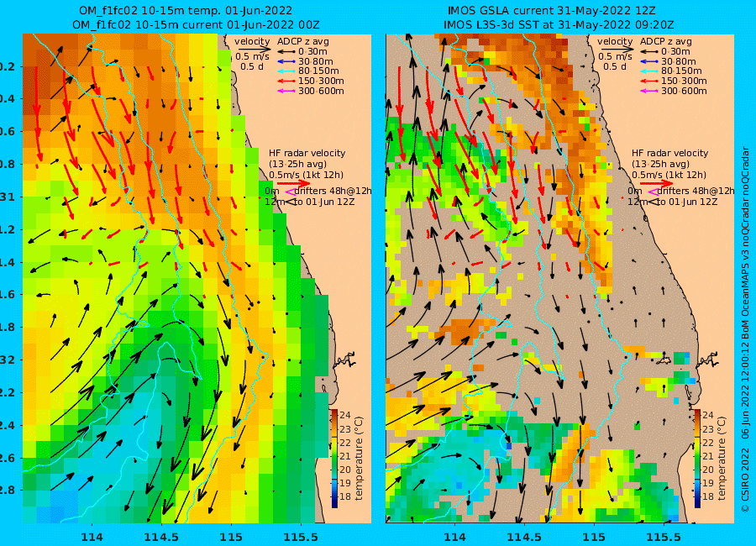The image size is (756, 546).
Task: Click 'to 01 Jun 12Z' text in right map
Action: coord(687,202)
